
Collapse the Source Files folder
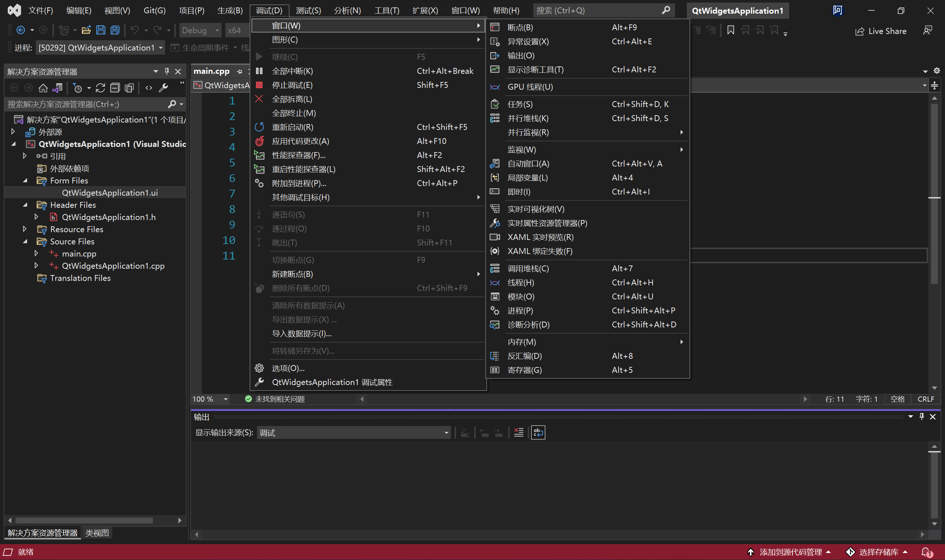click(x=25, y=241)
